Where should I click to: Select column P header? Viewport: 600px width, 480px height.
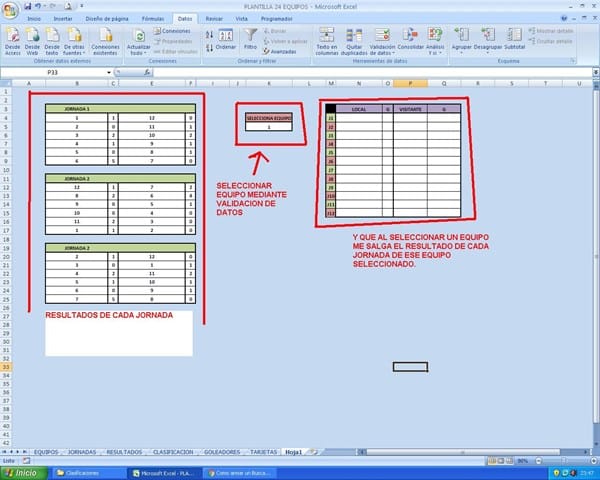click(x=410, y=83)
